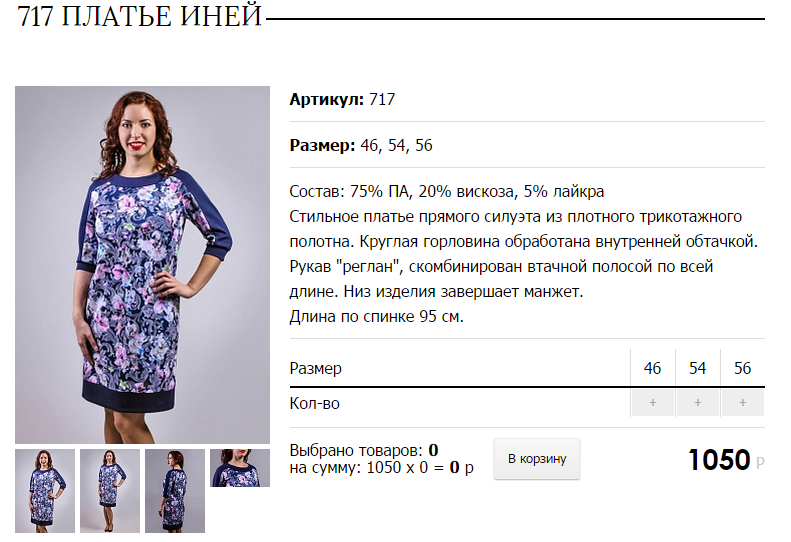Click the page title 717 ПЛАТЬЕ ИНЕЙ
The image size is (791, 542).
[x=140, y=16]
